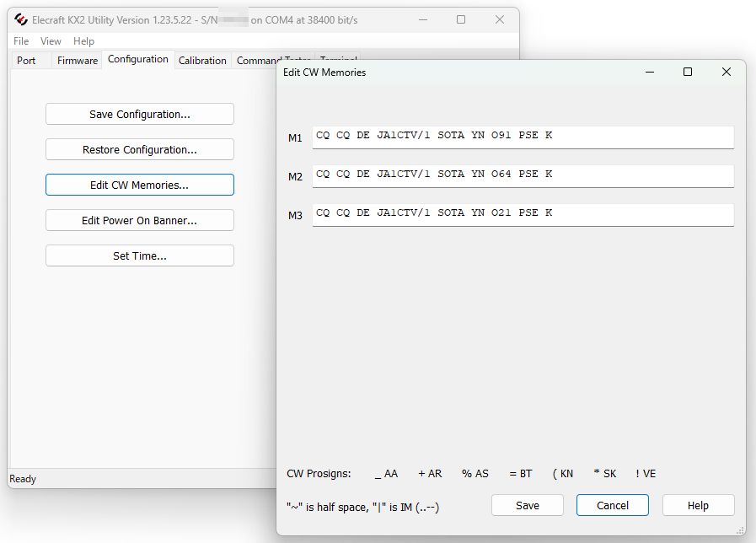Click the '* SK' prosign text
Screen dimensions: 756x543
(604, 474)
